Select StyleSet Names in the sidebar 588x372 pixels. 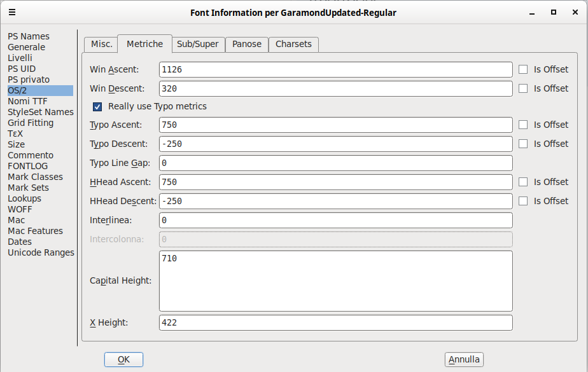(x=41, y=112)
